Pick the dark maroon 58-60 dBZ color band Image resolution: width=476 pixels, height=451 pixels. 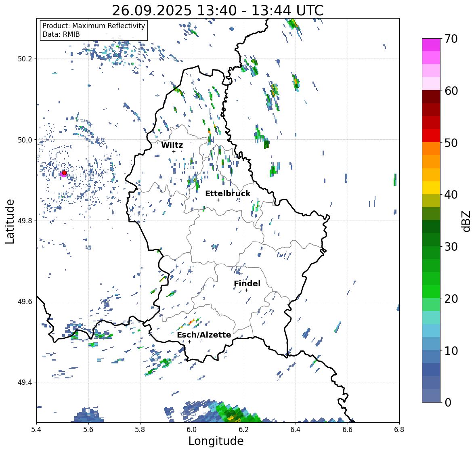(x=431, y=97)
